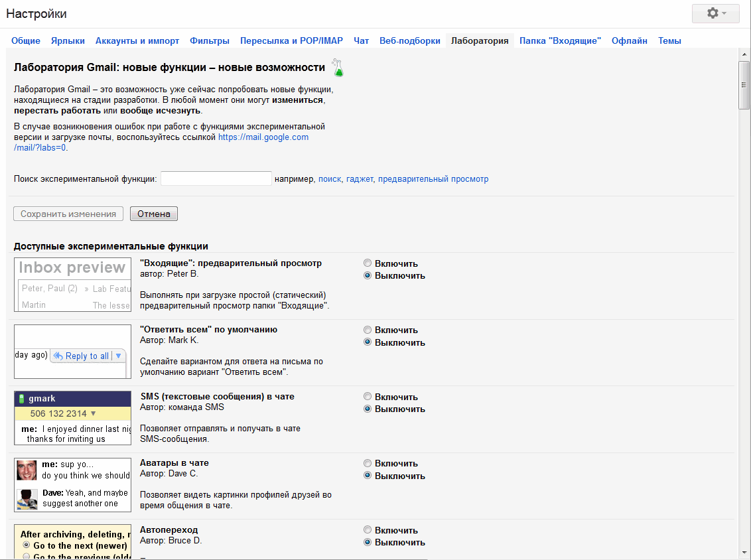Enable Reply to all by default
751x560 pixels.
click(368, 330)
